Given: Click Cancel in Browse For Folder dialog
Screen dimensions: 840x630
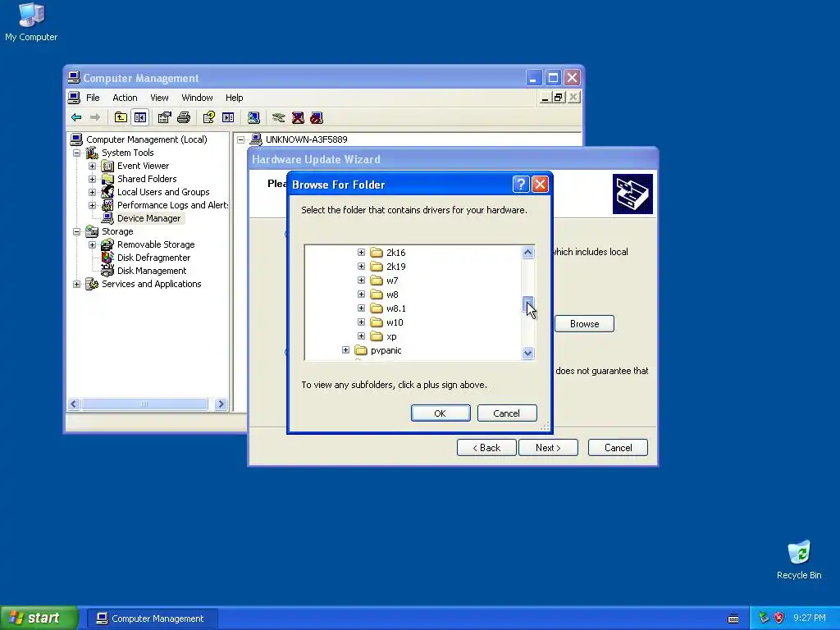Looking at the screenshot, I should click(x=507, y=413).
